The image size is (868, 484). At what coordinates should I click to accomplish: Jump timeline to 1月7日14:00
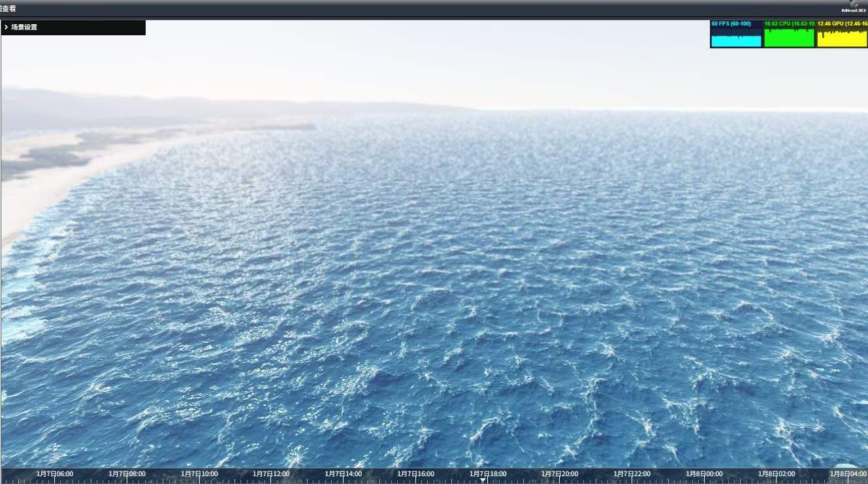pos(344,474)
